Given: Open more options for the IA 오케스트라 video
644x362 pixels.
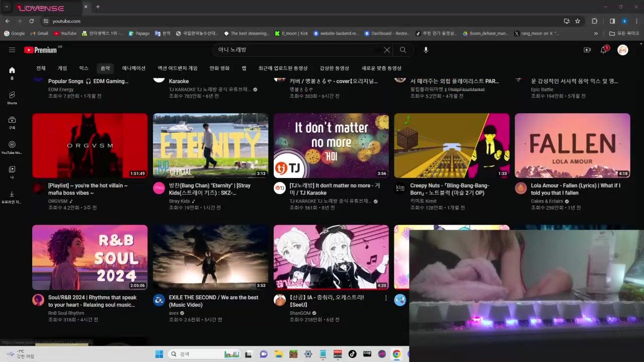Looking at the screenshot, I should (386, 299).
